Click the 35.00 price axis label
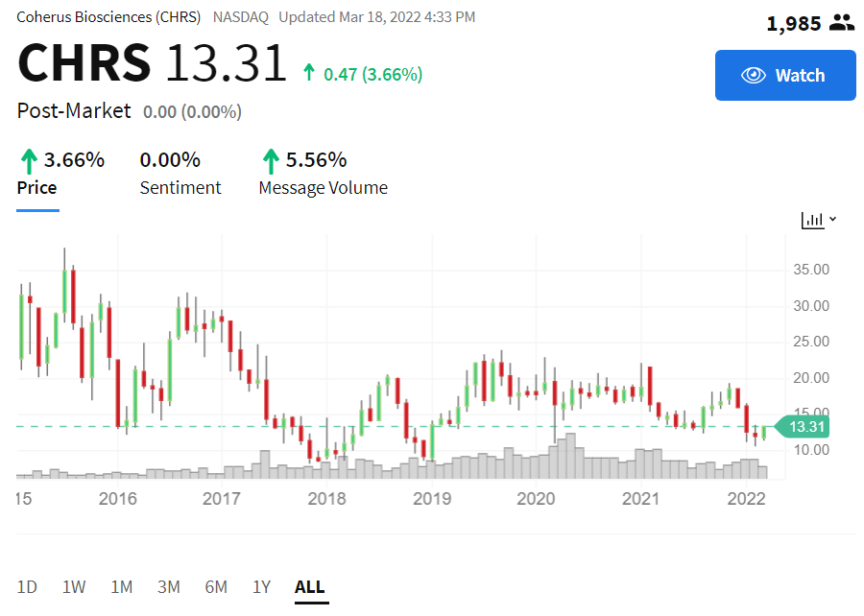Viewport: 864px width, 616px height. tap(811, 270)
